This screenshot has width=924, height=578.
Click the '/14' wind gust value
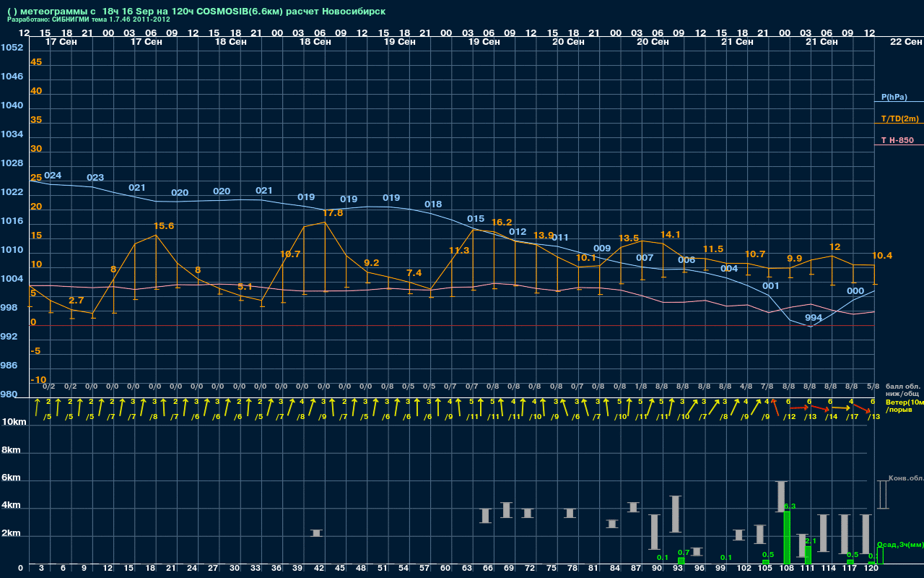tap(832, 417)
